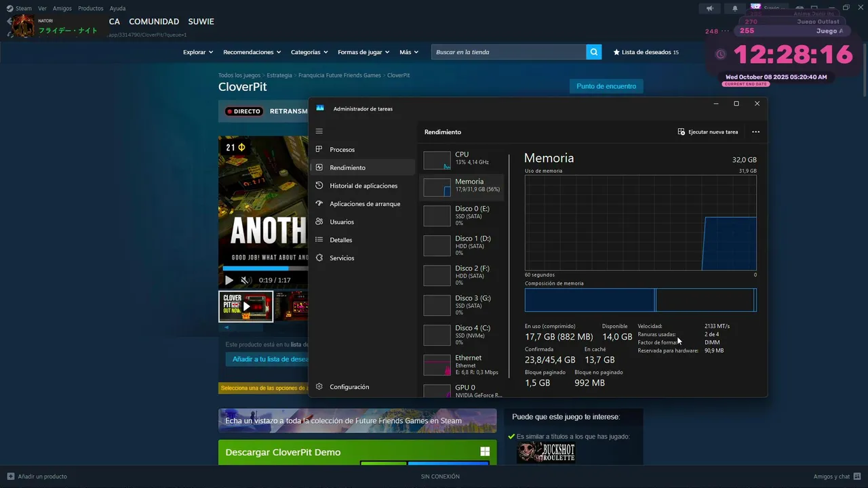Screen dimensions: 868x488
Task: Select the CPU performance graph entry
Action: [x=462, y=160]
